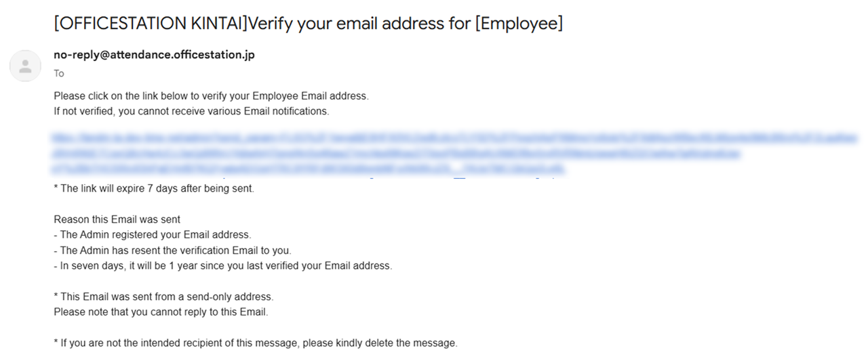Image resolution: width=868 pixels, height=361 pixels.
Task: Click the last line of the blurred verification link
Action: [x=309, y=169]
